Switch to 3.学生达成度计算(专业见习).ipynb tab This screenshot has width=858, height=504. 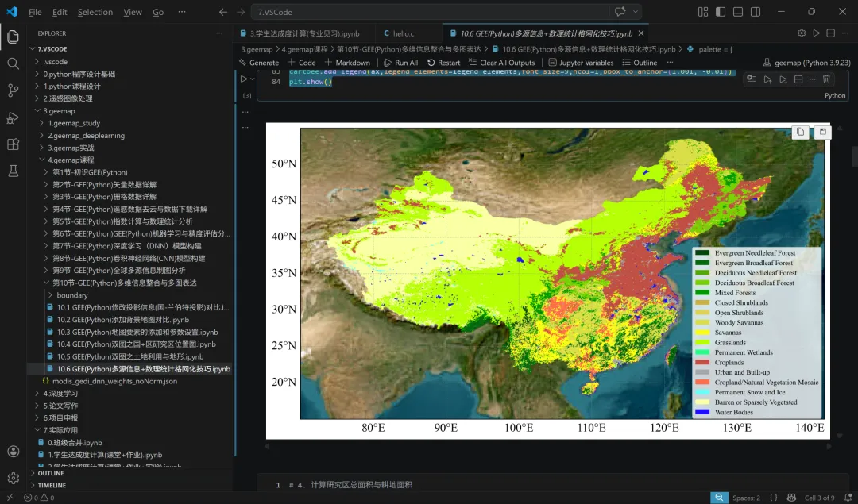tap(304, 33)
